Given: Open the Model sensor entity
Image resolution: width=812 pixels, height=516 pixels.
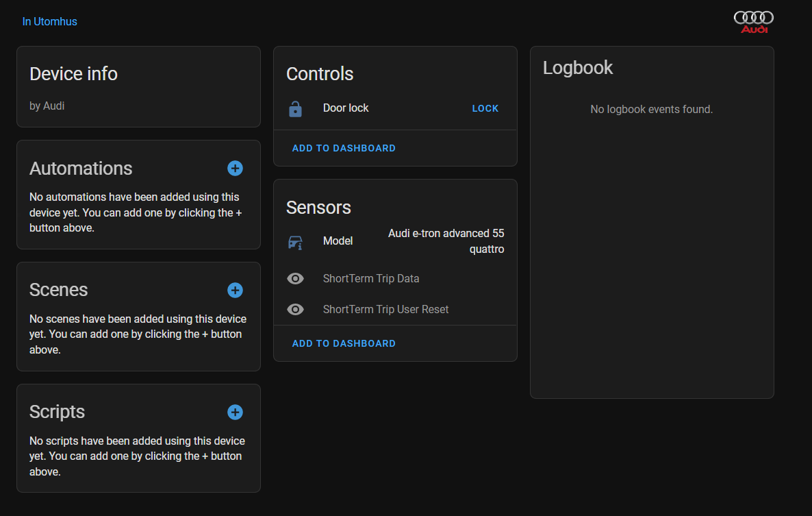Looking at the screenshot, I should [x=395, y=241].
